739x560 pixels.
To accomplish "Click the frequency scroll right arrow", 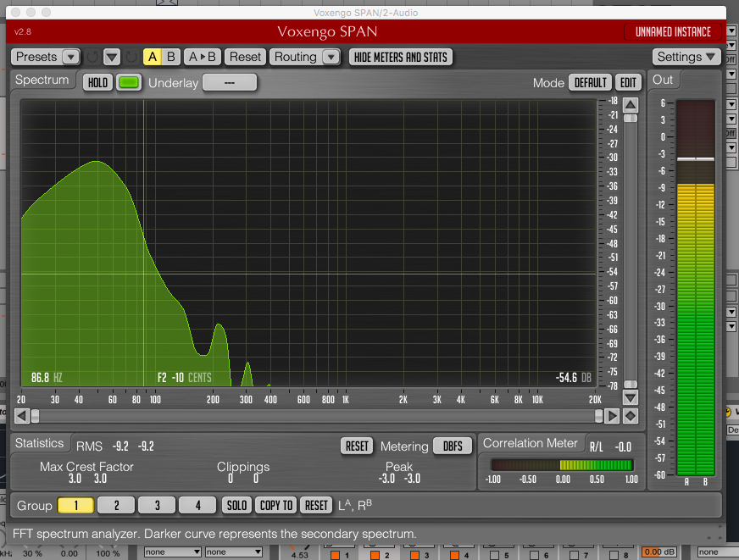I will tap(612, 416).
